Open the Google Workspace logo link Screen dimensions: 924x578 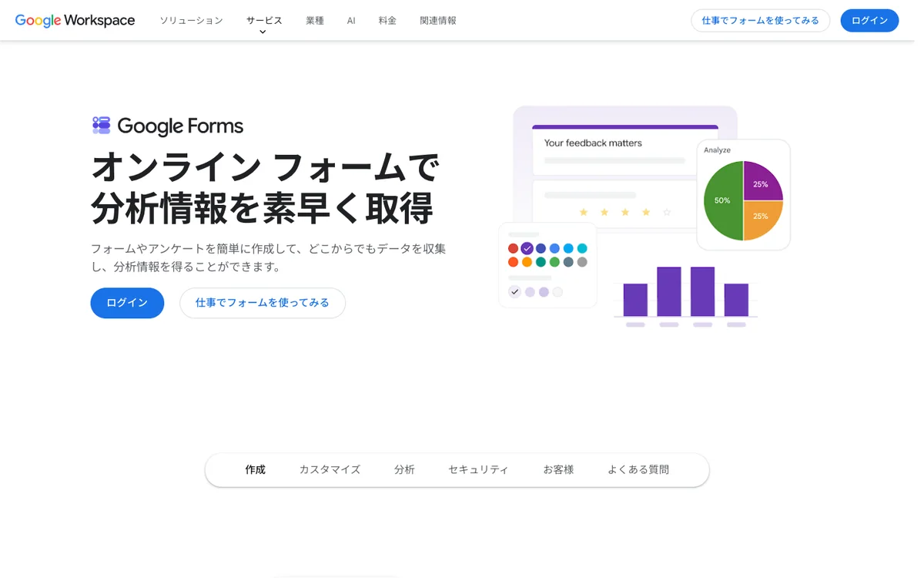(x=75, y=21)
